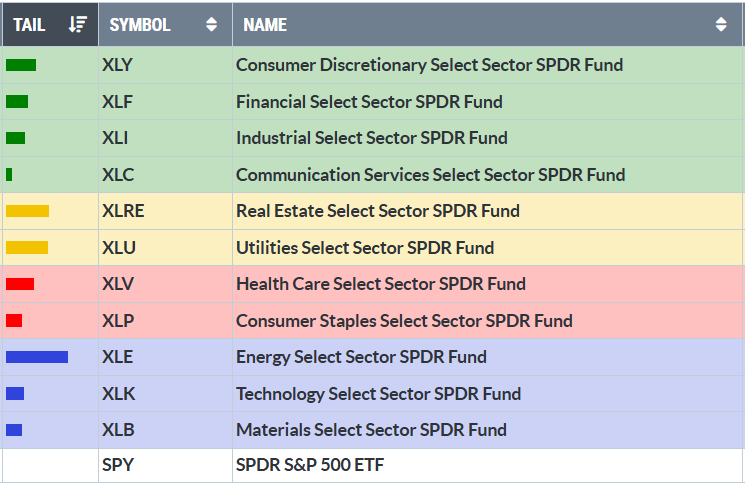Click the green tail bar for XLY
Viewport: 745px width, 483px height.
[x=21, y=65]
